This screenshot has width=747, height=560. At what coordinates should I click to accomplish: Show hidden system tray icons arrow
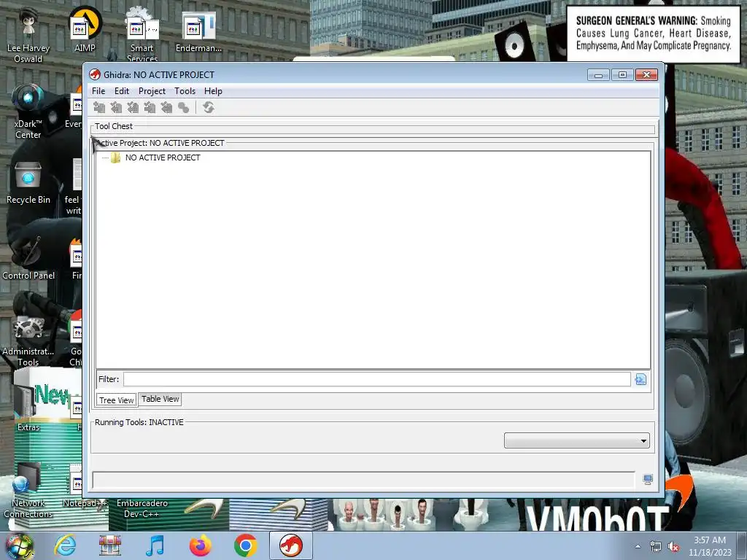tap(638, 546)
